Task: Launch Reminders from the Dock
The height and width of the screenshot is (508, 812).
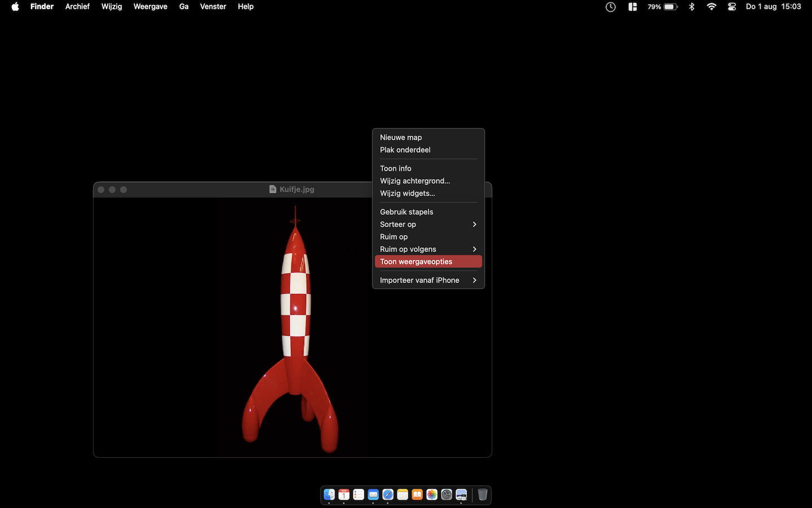Action: pyautogui.click(x=359, y=494)
